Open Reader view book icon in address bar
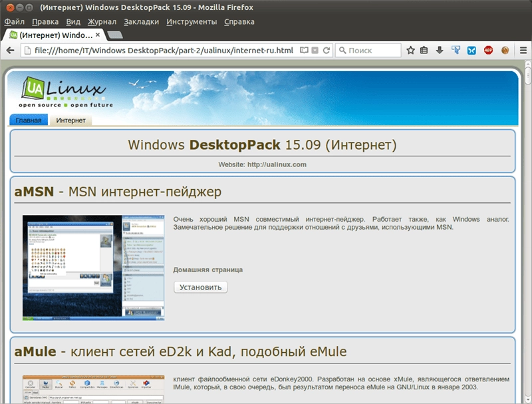This screenshot has height=404, width=532. coord(304,50)
